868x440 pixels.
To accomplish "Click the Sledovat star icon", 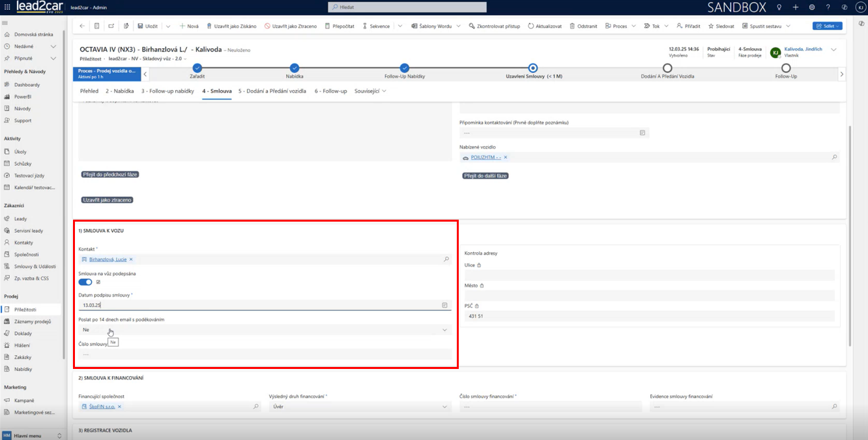I will 711,26.
